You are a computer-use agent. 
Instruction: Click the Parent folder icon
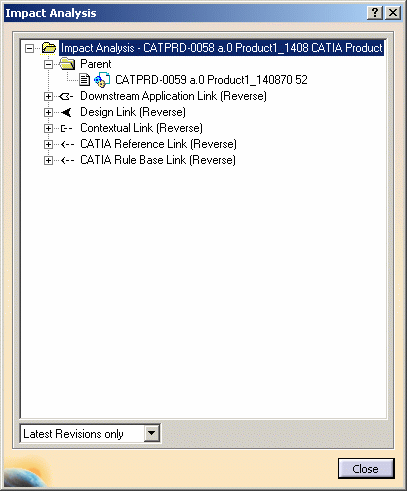pyautogui.click(x=67, y=64)
